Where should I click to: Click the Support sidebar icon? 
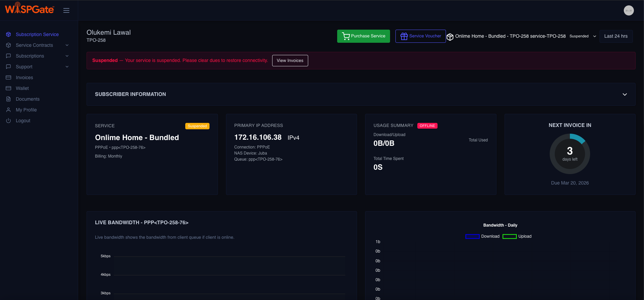click(x=8, y=67)
